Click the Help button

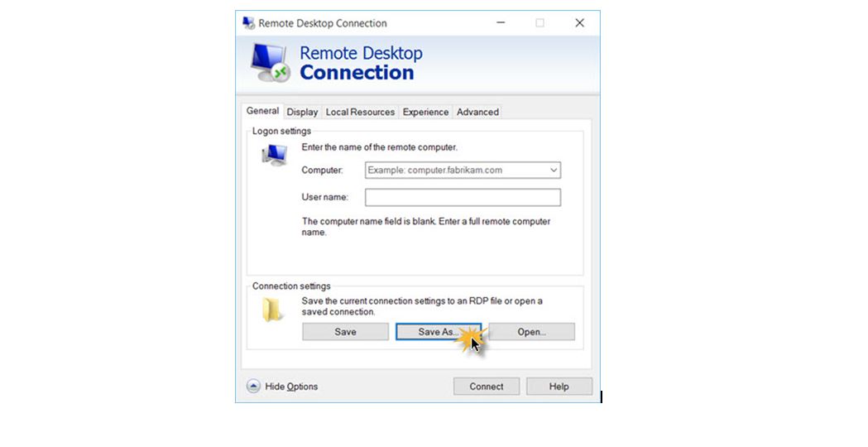[559, 387]
